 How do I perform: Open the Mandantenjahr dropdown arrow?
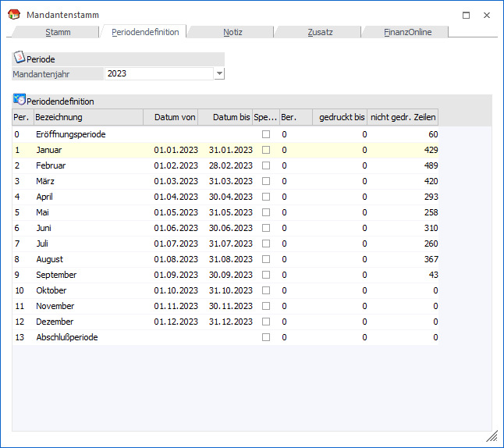coord(219,73)
